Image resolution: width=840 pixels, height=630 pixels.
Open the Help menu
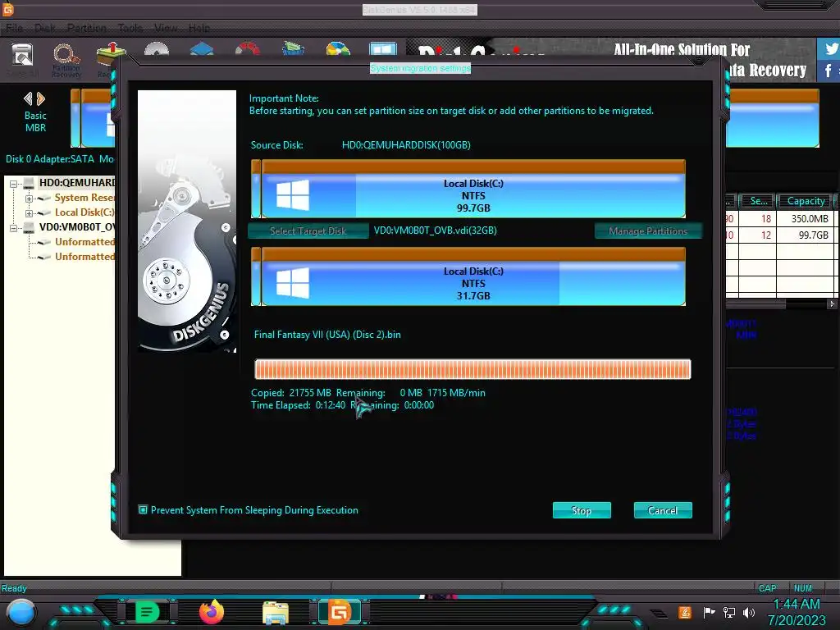point(199,28)
